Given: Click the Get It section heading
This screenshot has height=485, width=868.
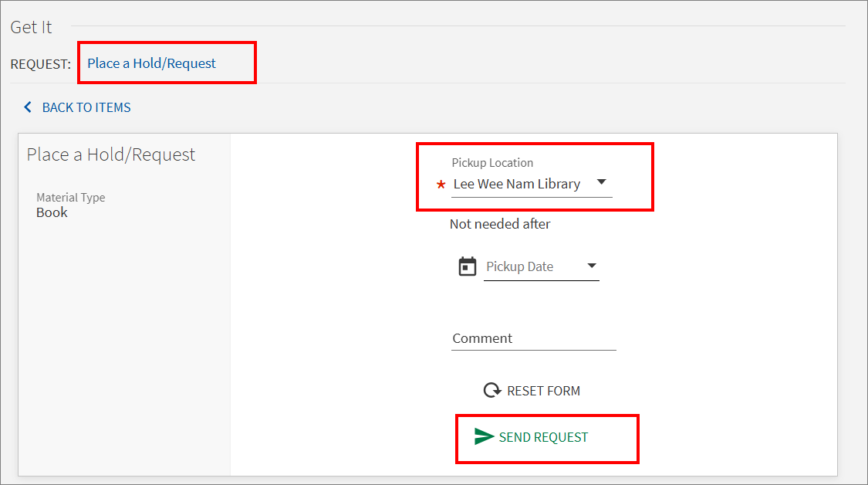Looking at the screenshot, I should (31, 27).
